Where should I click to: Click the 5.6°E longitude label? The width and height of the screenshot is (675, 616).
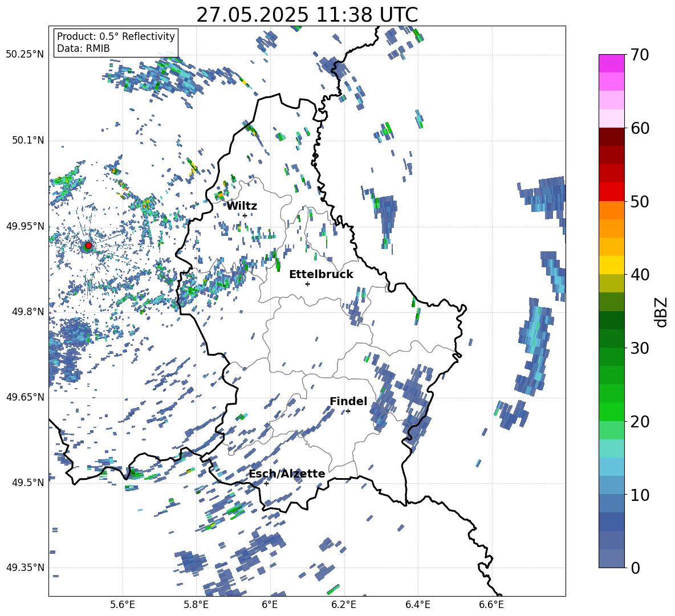pyautogui.click(x=123, y=605)
